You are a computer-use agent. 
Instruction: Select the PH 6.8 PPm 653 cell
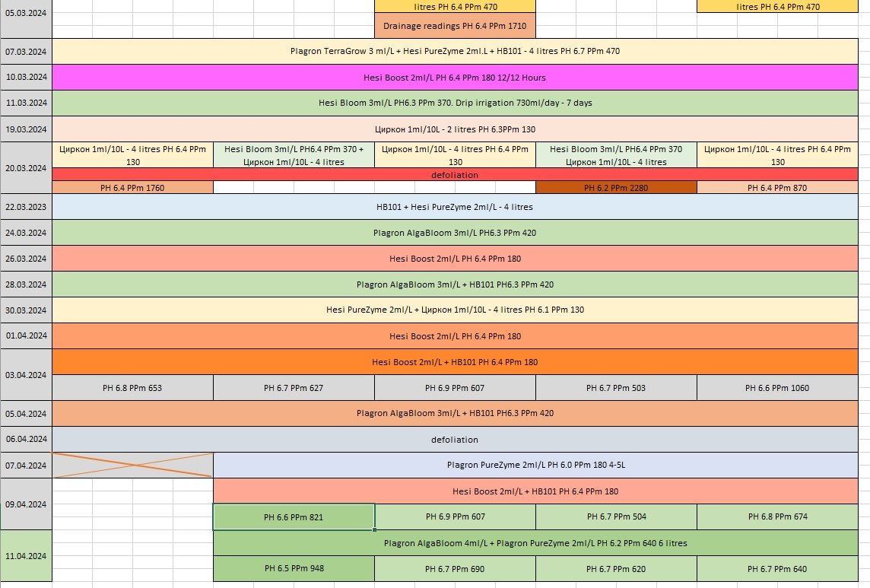point(132,387)
